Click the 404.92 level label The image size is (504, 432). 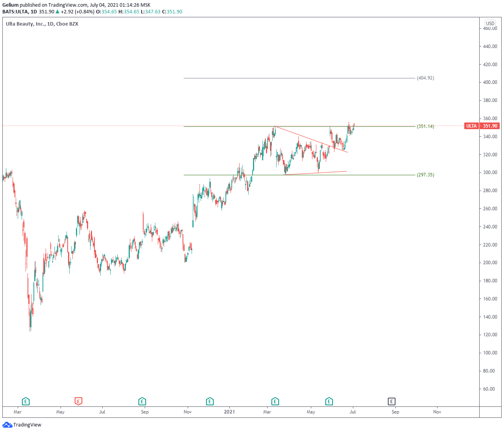click(425, 78)
